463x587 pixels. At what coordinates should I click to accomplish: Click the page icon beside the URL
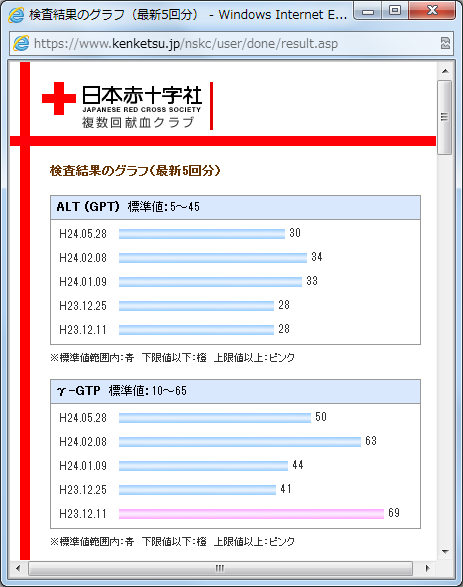pyautogui.click(x=21, y=43)
